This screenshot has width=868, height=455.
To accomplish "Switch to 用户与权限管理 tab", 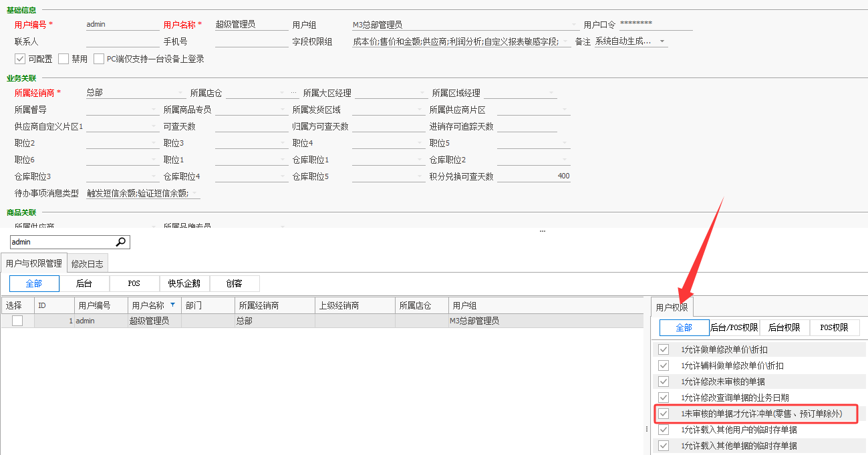I will click(x=34, y=263).
